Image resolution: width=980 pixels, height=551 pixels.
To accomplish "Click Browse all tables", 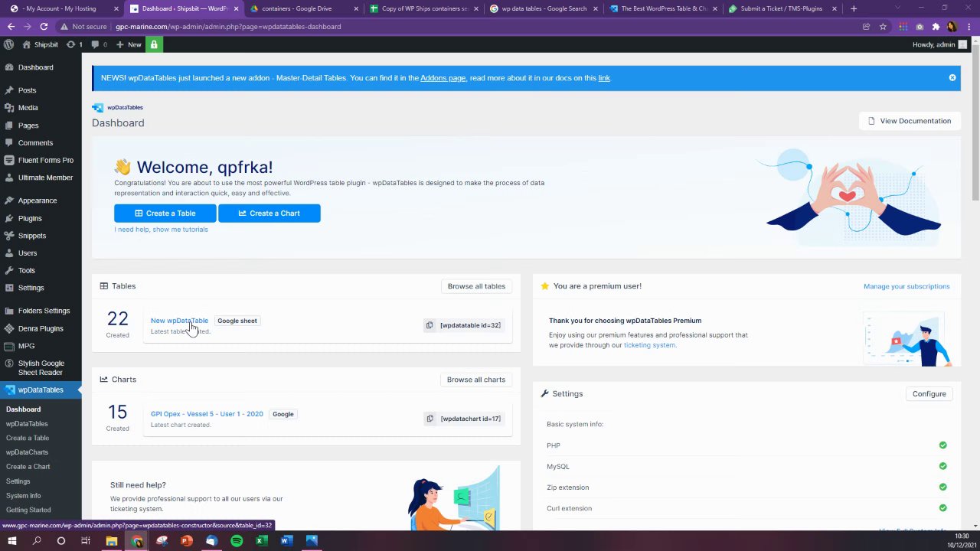I will pyautogui.click(x=476, y=286).
